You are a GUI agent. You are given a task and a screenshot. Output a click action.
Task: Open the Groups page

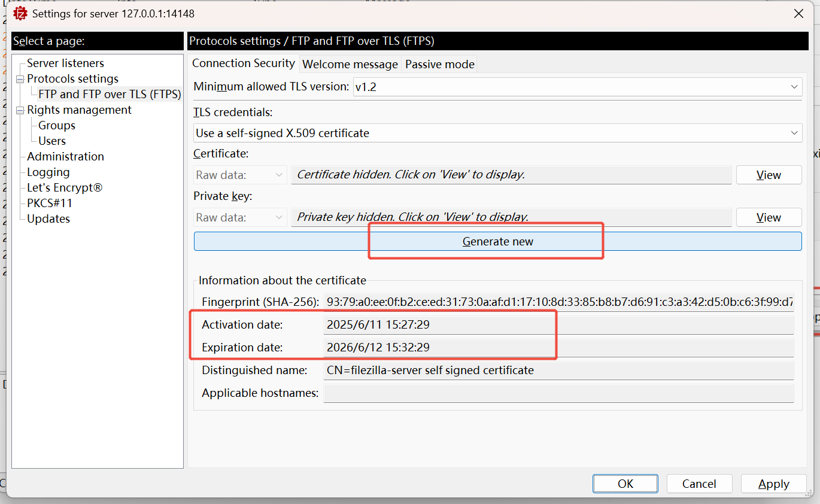click(57, 125)
